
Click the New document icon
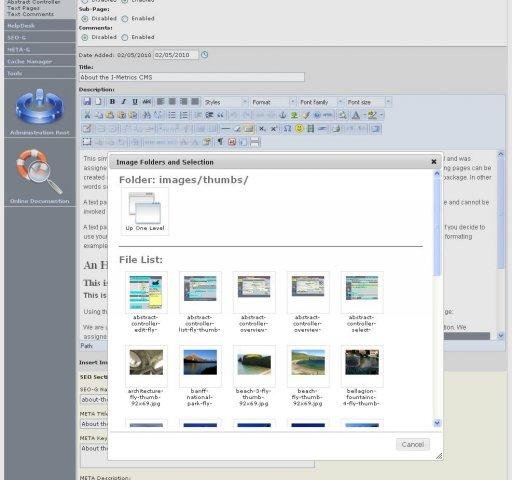(98, 102)
